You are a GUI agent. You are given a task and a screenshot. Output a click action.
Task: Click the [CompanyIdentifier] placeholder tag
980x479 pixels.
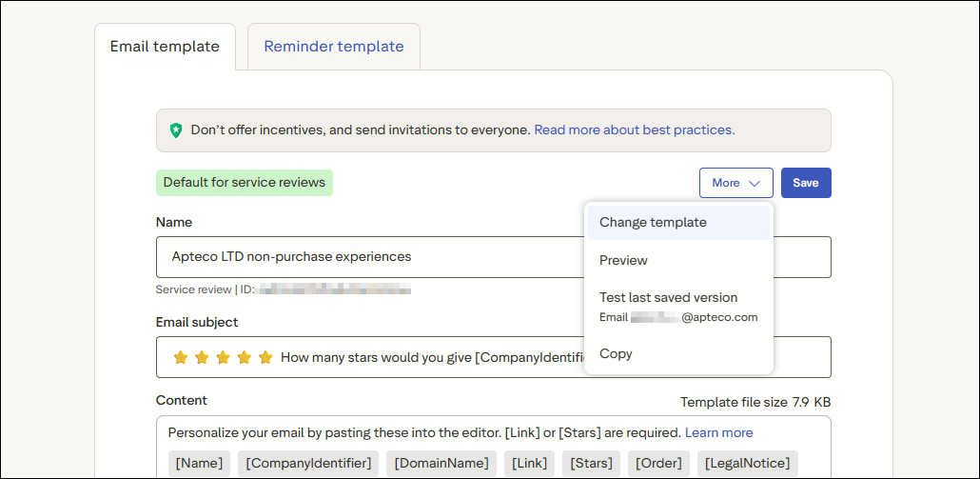308,464
